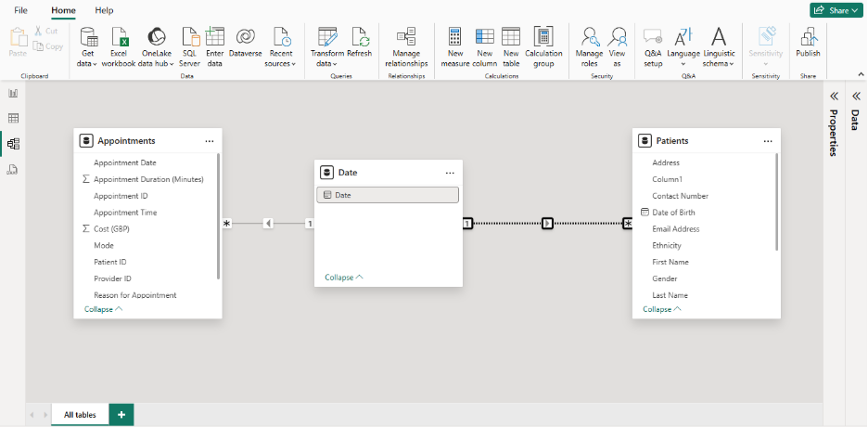Click the Enter data icon

214,37
